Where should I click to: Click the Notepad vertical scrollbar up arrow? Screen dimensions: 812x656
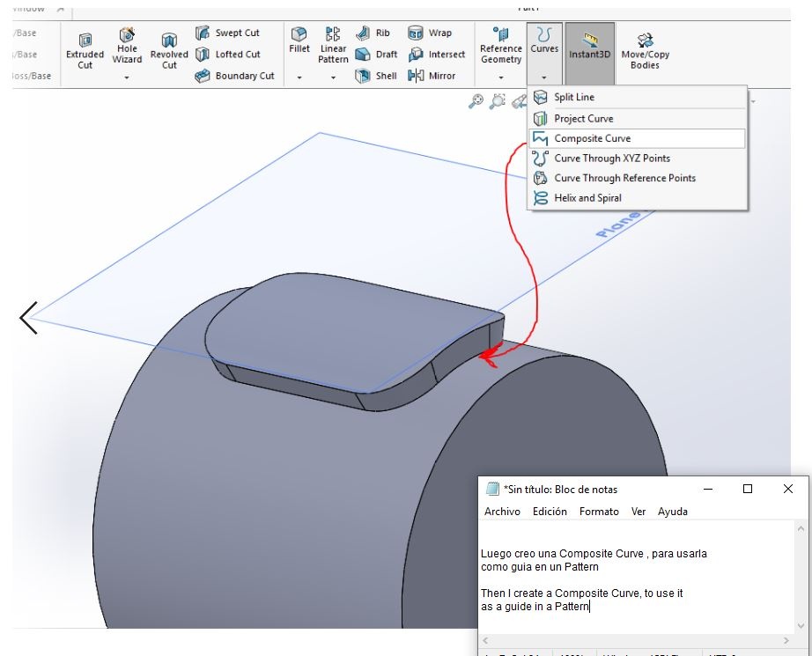801,528
